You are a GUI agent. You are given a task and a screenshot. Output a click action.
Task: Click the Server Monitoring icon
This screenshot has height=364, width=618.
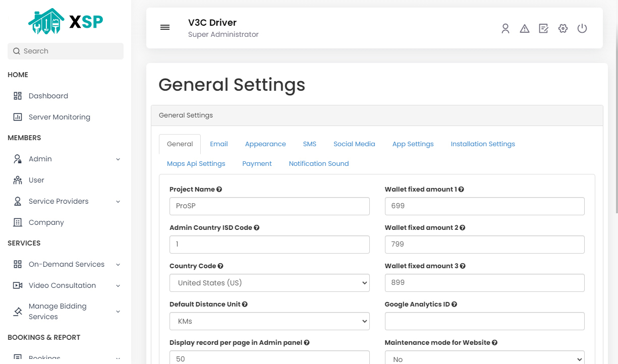click(x=17, y=116)
